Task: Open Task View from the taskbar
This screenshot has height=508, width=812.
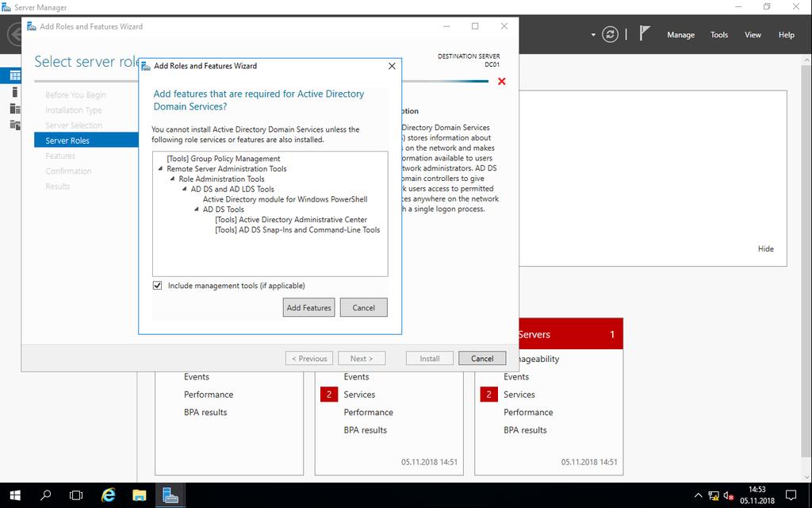Action: pyautogui.click(x=76, y=495)
